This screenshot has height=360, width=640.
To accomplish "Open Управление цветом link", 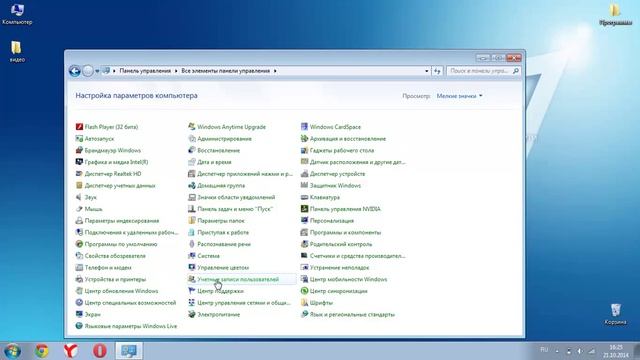I will click(223, 268).
